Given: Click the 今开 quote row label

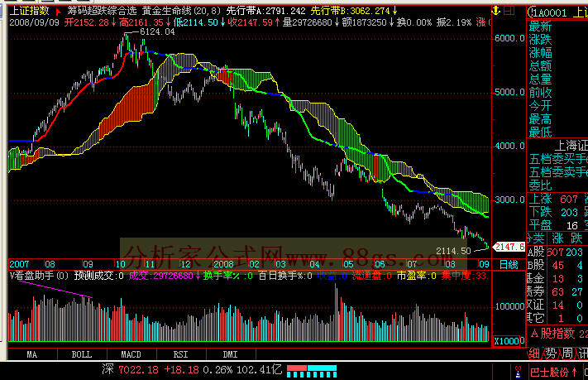Looking at the screenshot, I should pyautogui.click(x=540, y=106).
